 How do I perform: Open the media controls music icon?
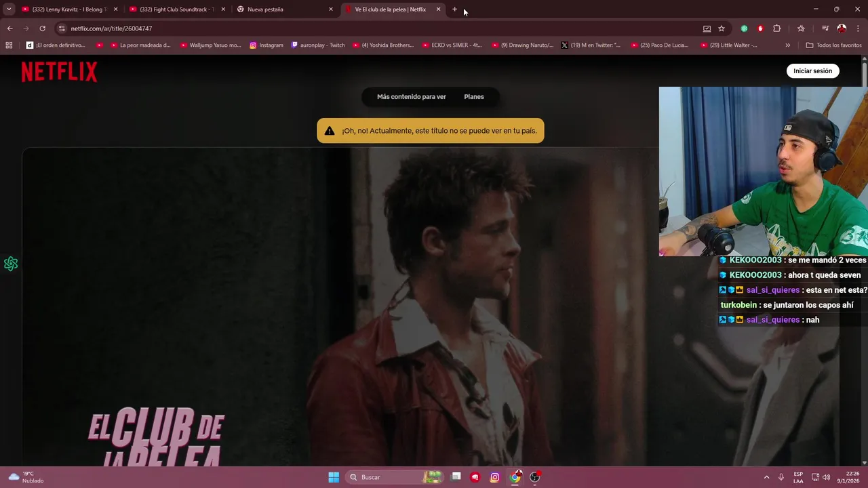(825, 28)
